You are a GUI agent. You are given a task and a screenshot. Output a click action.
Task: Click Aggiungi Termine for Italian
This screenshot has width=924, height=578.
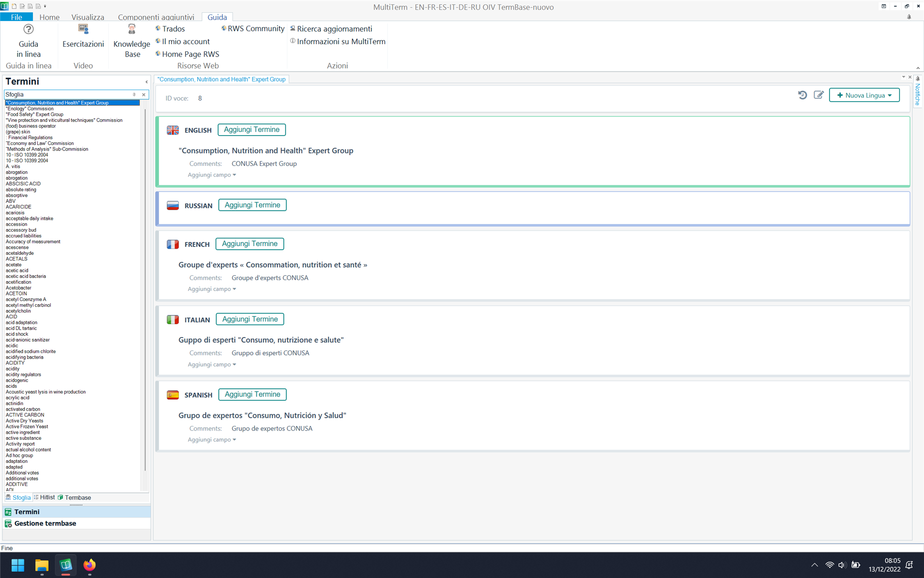pos(250,319)
